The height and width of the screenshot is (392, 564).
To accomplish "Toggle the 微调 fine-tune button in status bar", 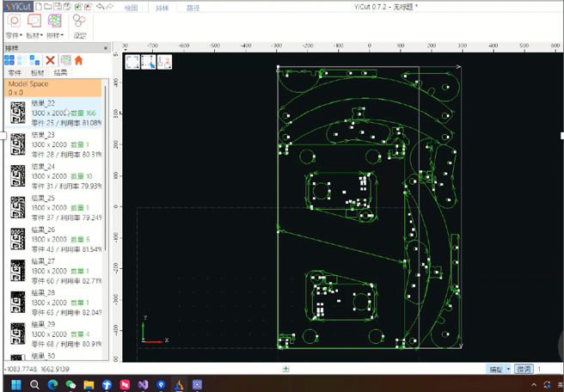I will (x=523, y=369).
